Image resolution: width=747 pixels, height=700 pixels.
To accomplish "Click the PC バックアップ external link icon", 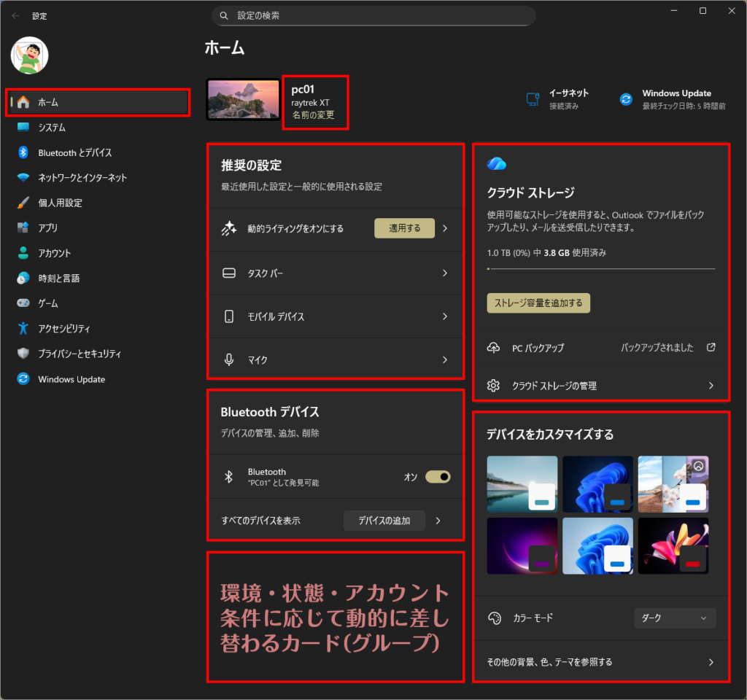I will (711, 348).
